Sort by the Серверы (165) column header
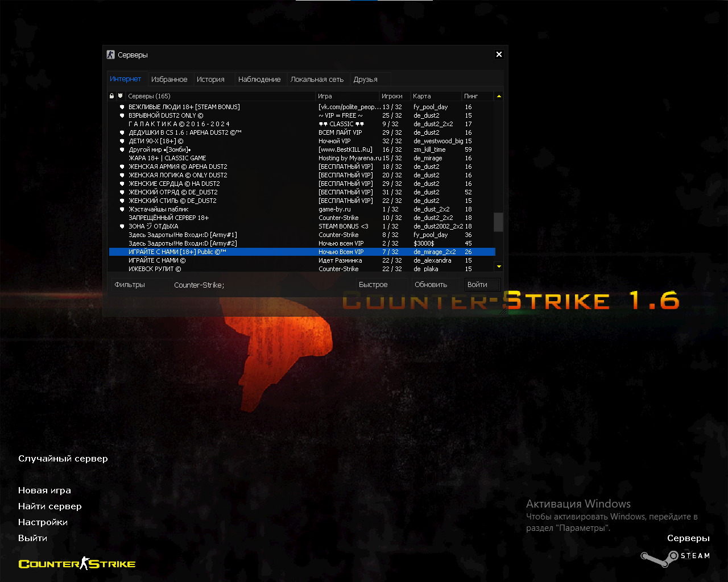This screenshot has height=582, width=728. pos(221,96)
